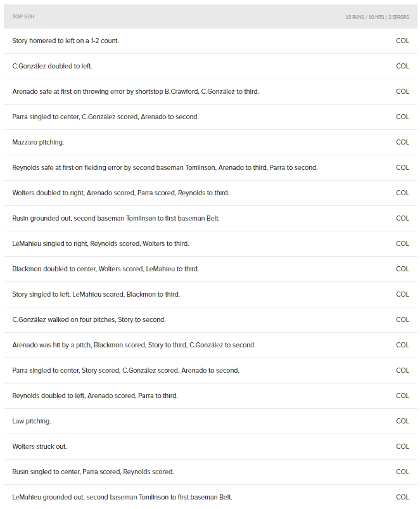Select Arenado safe on throwing error play
The width and height of the screenshot is (420, 509).
pos(136,91)
